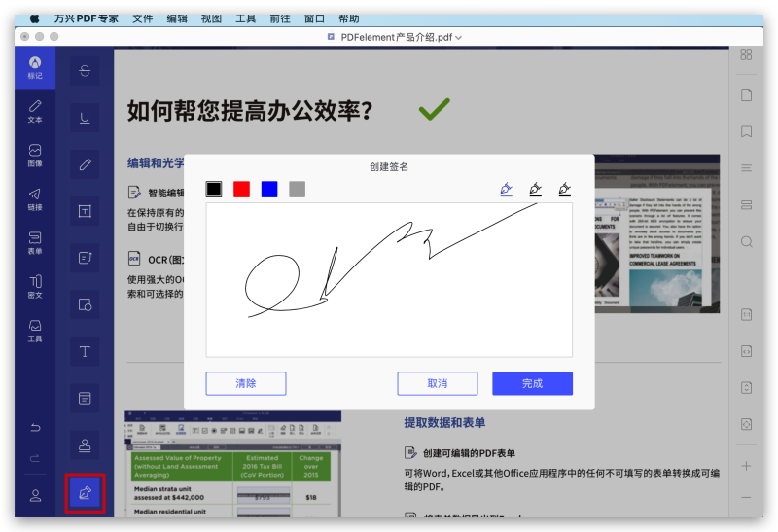The height and width of the screenshot is (532, 778).
Task: Open the 工具 menu in menu bar
Action: click(246, 18)
